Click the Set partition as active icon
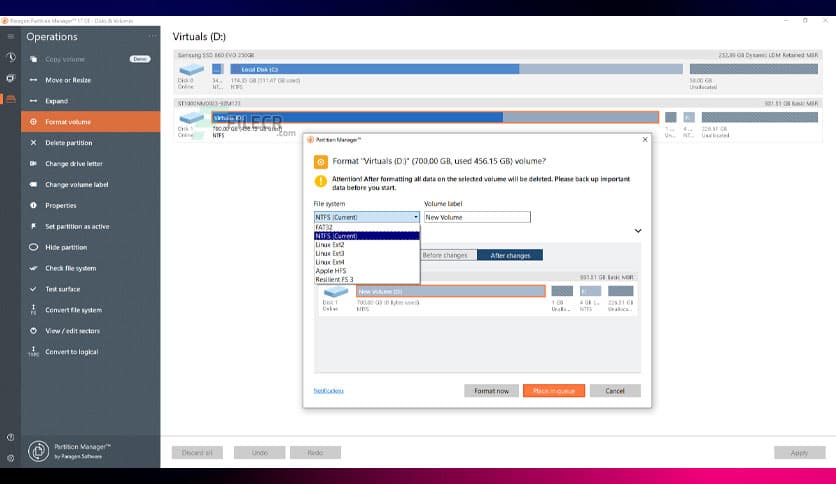 [33, 226]
